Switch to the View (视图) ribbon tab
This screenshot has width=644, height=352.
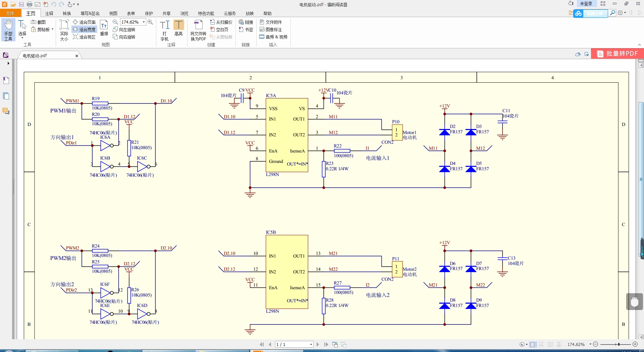pos(113,13)
